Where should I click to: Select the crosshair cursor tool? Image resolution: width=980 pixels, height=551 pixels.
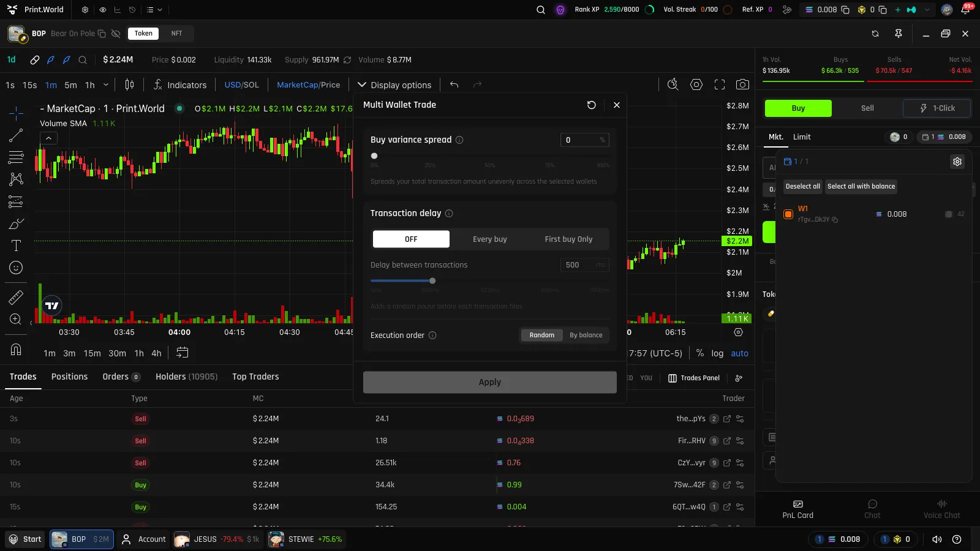[16, 113]
